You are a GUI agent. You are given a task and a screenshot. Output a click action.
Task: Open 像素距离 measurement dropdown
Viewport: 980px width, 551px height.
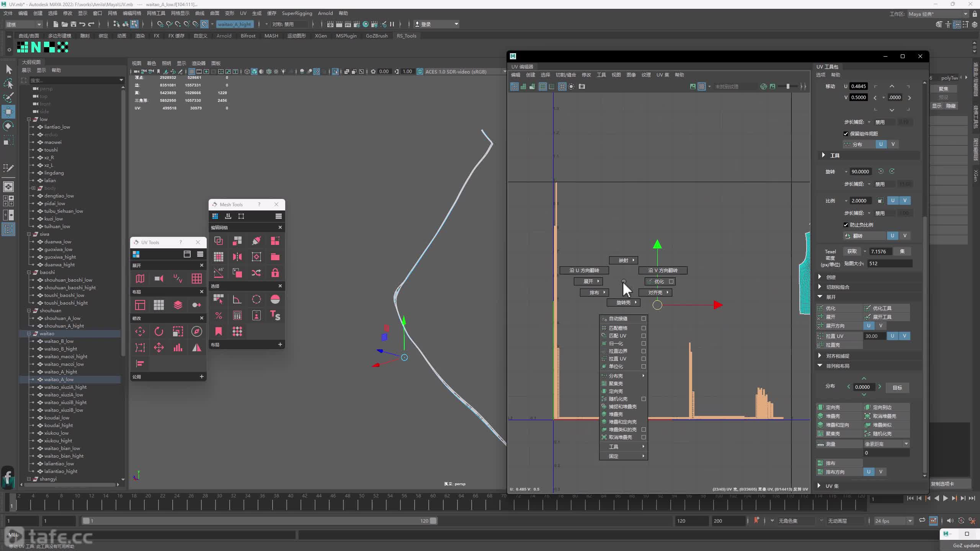886,444
